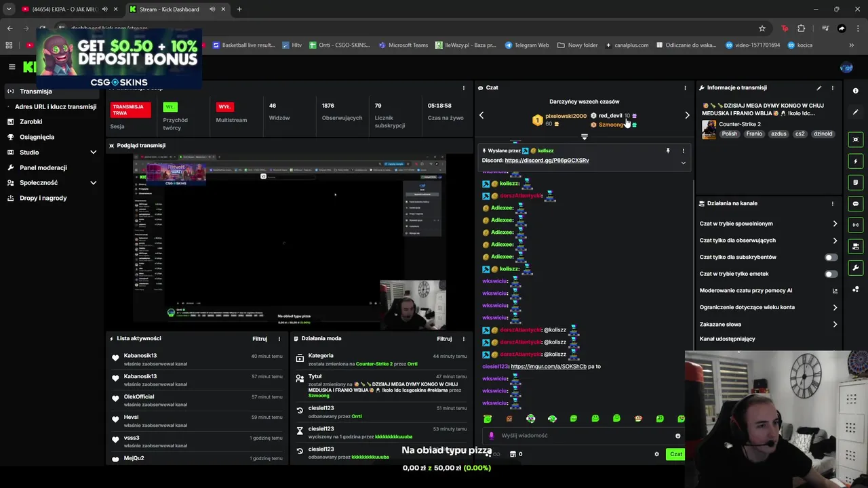Send message with green Czat button
The width and height of the screenshot is (868, 488).
675,454
